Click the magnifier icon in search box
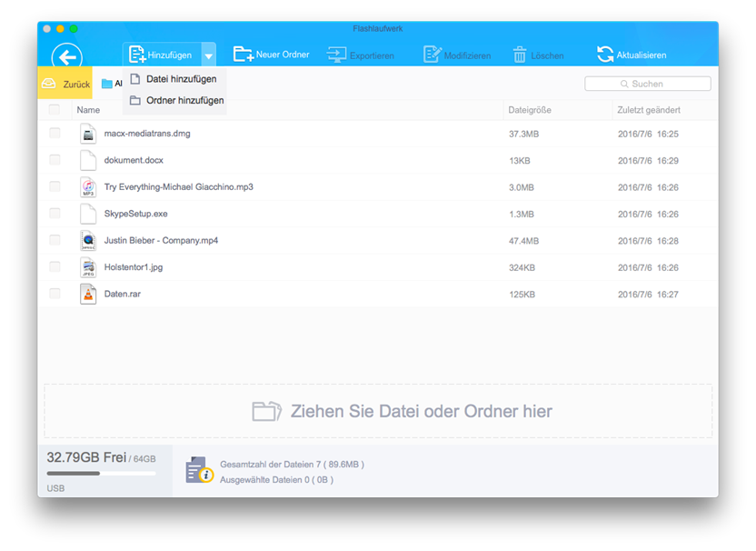This screenshot has width=756, height=551. pos(624,84)
